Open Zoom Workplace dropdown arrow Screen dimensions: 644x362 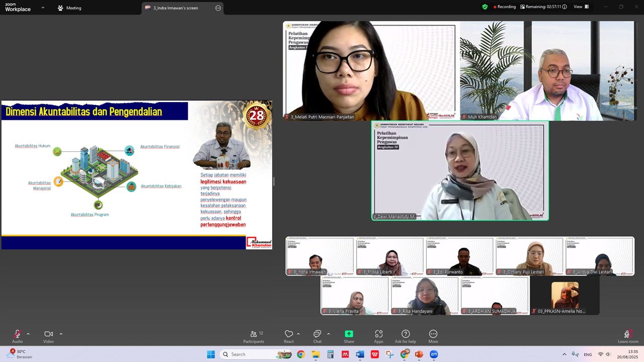(43, 8)
